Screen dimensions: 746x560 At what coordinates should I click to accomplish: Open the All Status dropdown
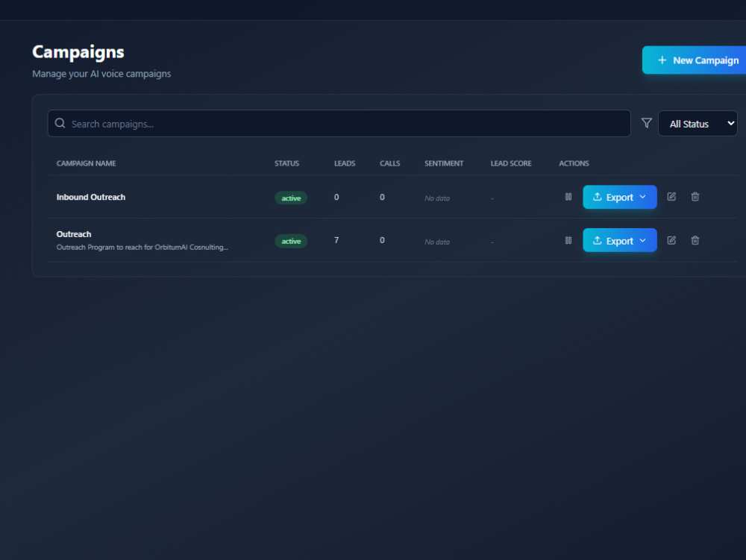coord(698,124)
